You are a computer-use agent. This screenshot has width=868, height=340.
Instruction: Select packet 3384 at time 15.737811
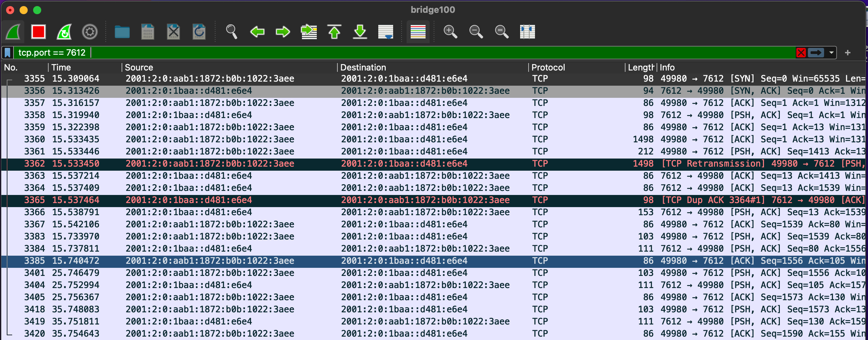click(434, 249)
